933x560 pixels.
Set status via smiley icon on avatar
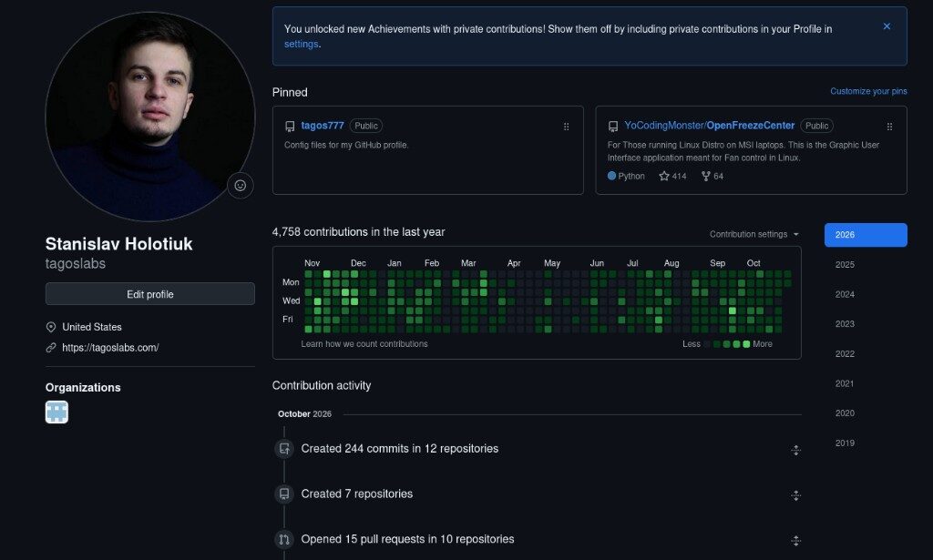point(241,186)
